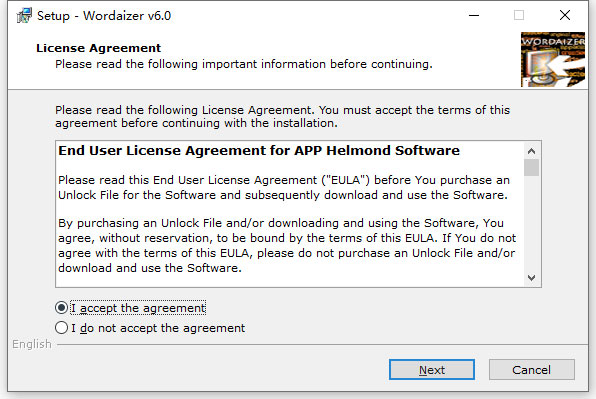This screenshot has width=596, height=399.
Task: Click the End User License Agreement heading
Action: coord(259,150)
